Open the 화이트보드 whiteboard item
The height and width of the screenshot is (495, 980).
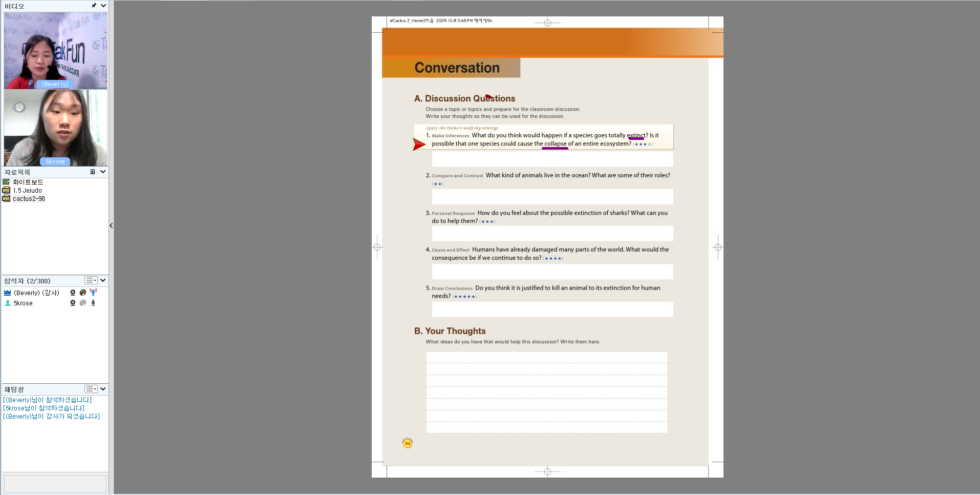28,182
